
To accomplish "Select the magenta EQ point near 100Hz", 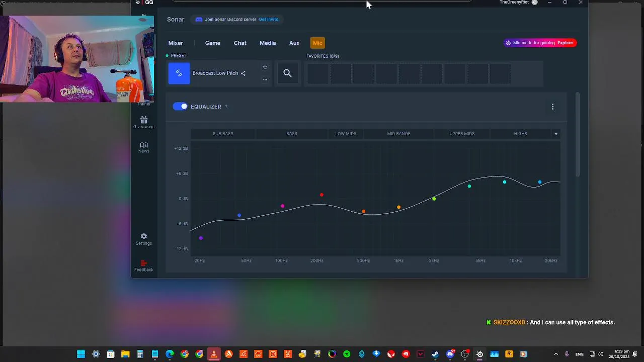I will pyautogui.click(x=283, y=206).
